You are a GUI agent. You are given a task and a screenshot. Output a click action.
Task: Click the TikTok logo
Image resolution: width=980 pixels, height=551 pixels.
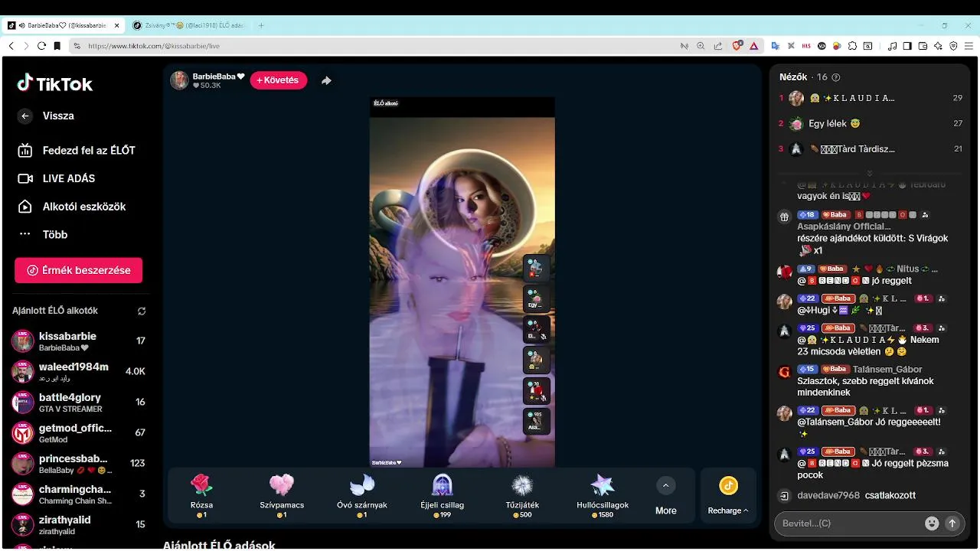(55, 83)
